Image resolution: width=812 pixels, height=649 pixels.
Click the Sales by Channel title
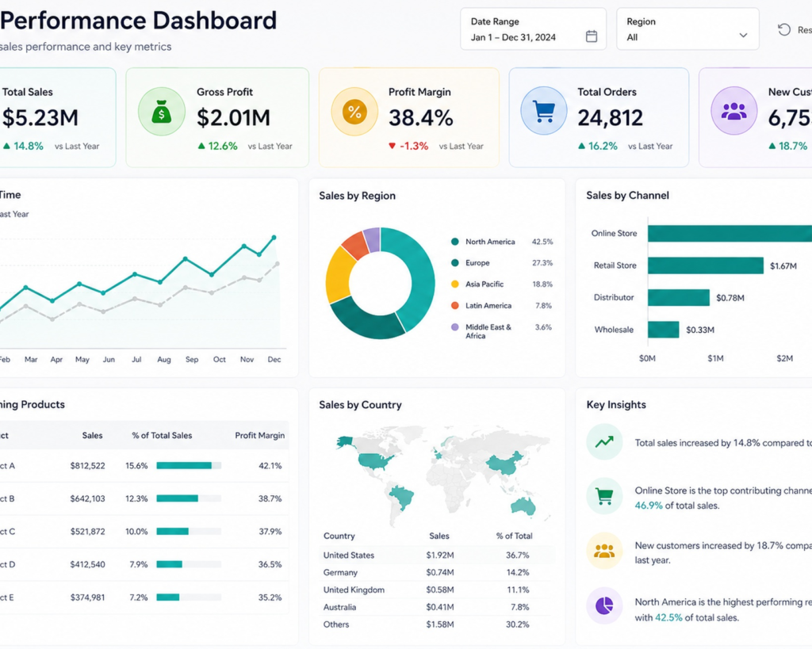[628, 195]
